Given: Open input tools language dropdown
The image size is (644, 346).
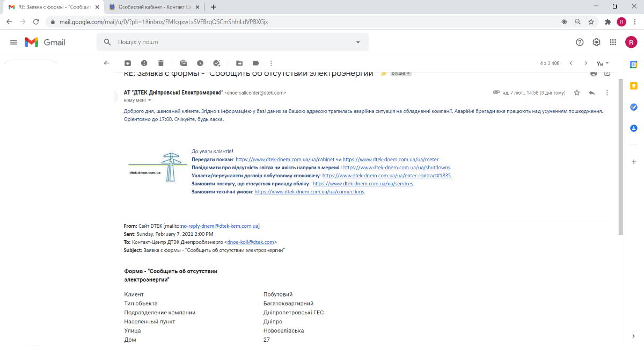Looking at the screenshot, I should point(603,63).
